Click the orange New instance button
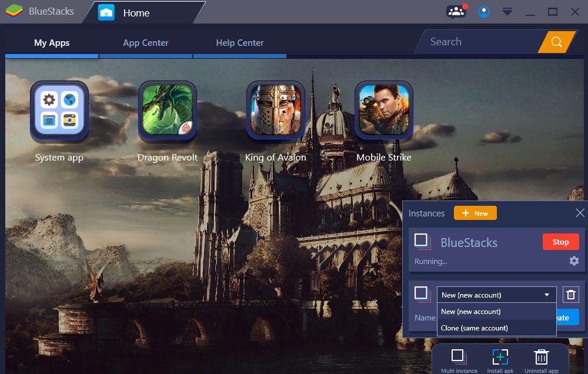This screenshot has width=588, height=374. tap(475, 213)
